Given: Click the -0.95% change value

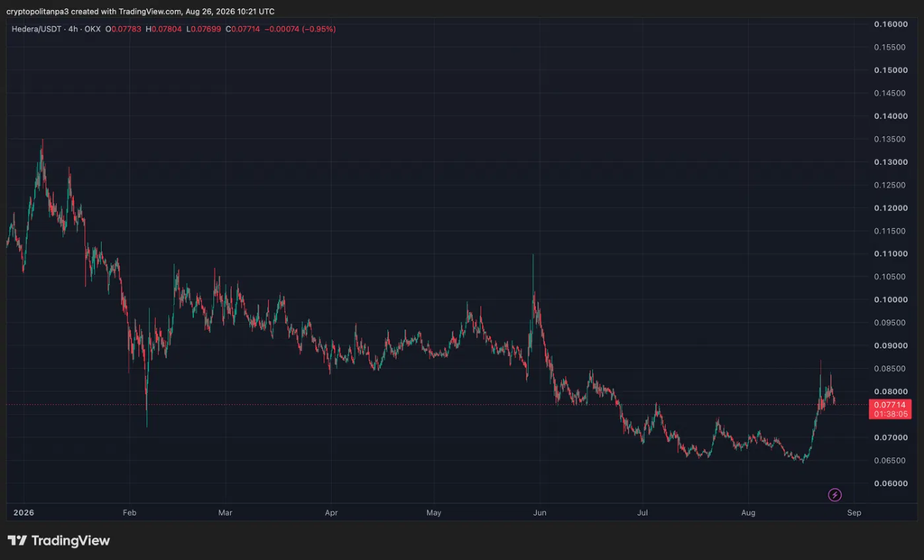Looking at the screenshot, I should click(x=319, y=29).
